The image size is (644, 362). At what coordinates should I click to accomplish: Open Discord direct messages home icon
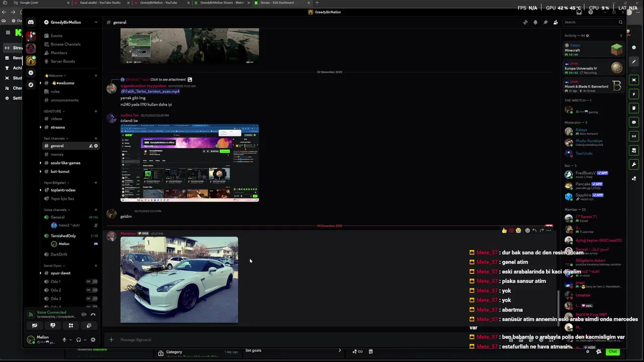[31, 22]
